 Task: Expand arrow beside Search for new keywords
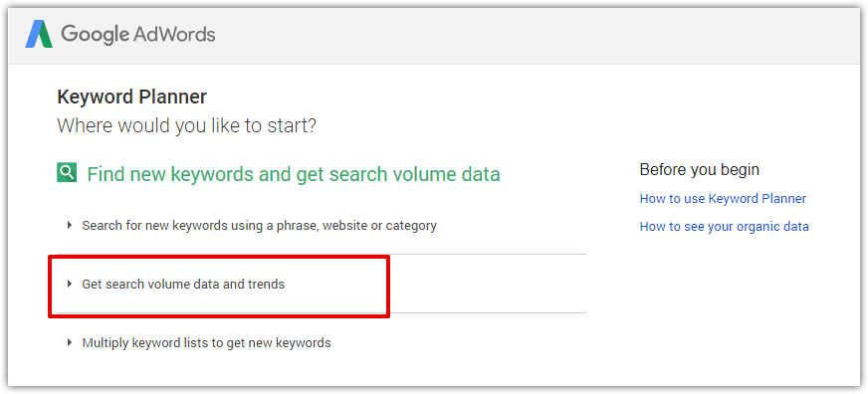coord(70,225)
